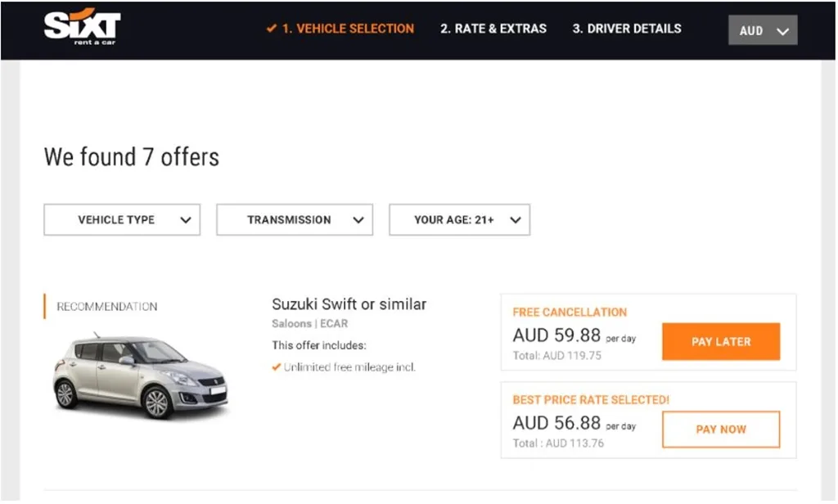Click the Total AUD 119.75 text
The image size is (838, 504).
point(556,356)
